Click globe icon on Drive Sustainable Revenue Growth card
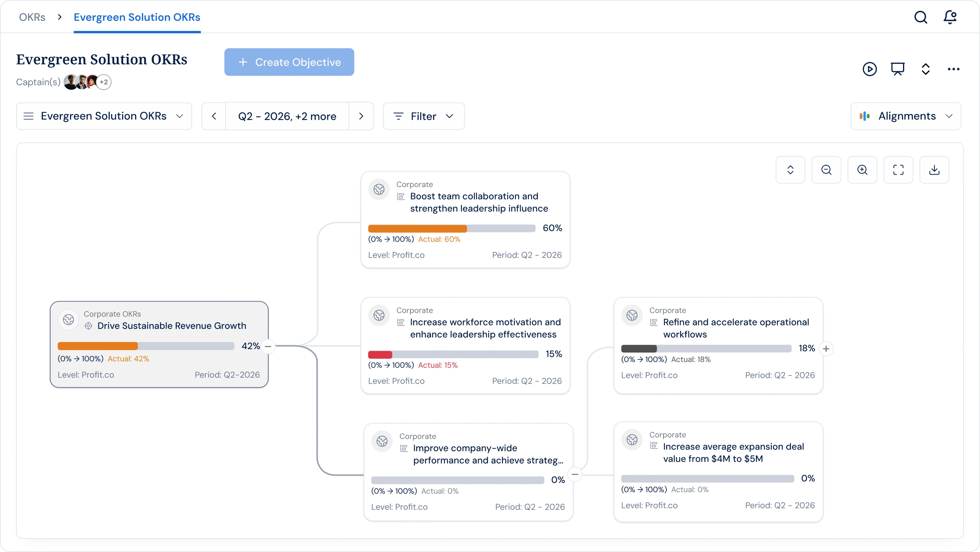Viewport: 980px width, 552px height. (x=69, y=320)
